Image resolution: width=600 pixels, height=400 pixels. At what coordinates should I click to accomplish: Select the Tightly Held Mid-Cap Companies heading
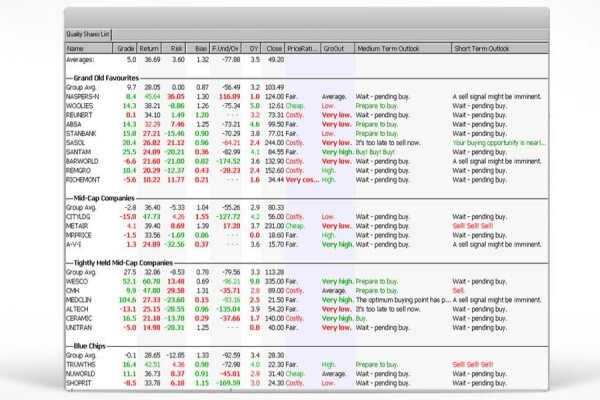(x=123, y=263)
